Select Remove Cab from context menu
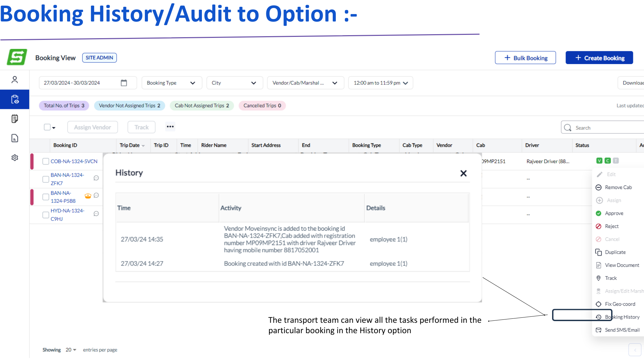This screenshot has height=362, width=644. click(618, 187)
